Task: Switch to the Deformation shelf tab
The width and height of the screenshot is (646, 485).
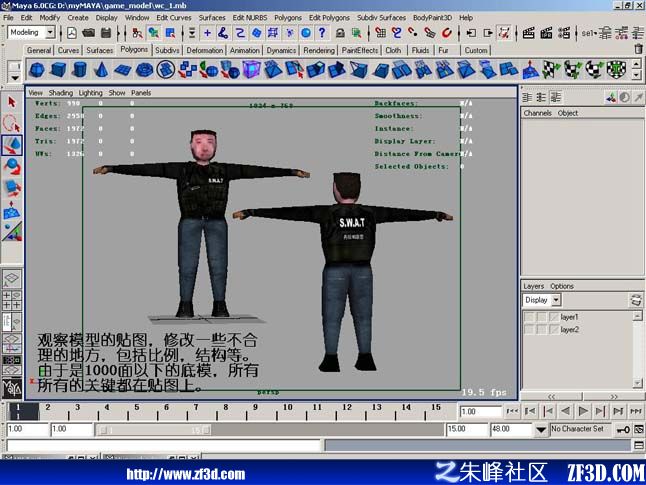Action: 204,50
